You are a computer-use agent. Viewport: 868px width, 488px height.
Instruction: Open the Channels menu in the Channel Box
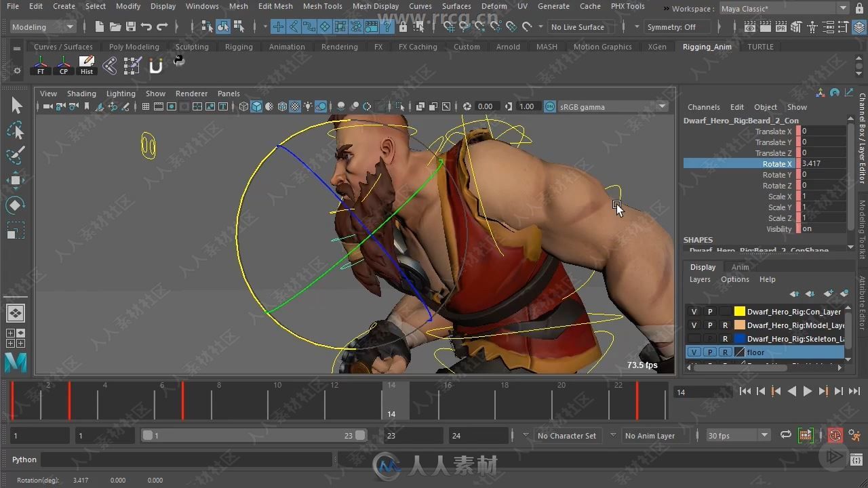(x=703, y=107)
